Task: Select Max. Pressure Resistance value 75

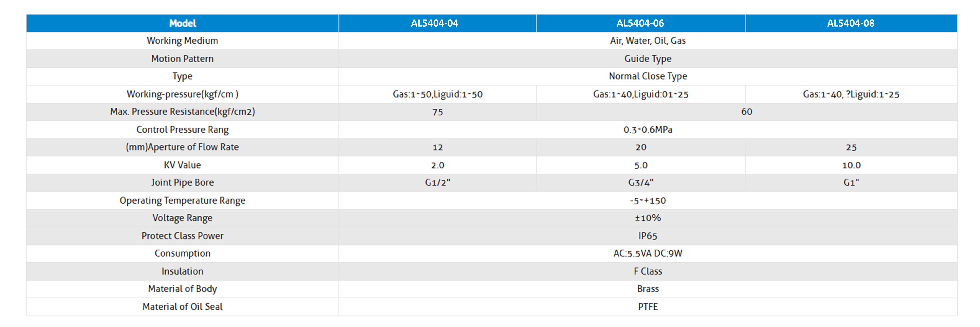Action: click(437, 112)
